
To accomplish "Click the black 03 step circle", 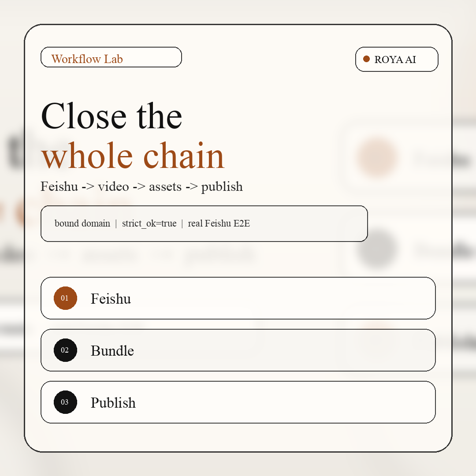I will click(x=65, y=402).
